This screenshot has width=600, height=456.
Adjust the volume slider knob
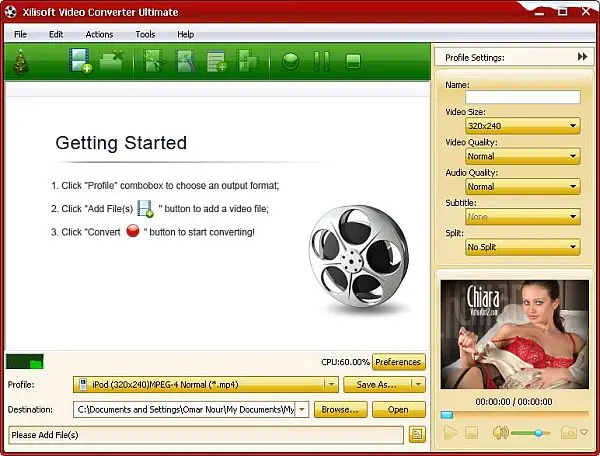click(x=538, y=433)
